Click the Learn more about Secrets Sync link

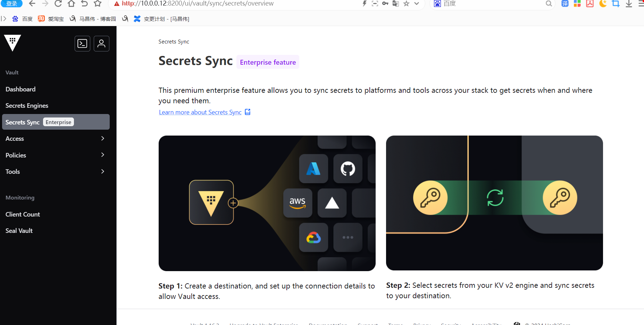click(x=200, y=112)
